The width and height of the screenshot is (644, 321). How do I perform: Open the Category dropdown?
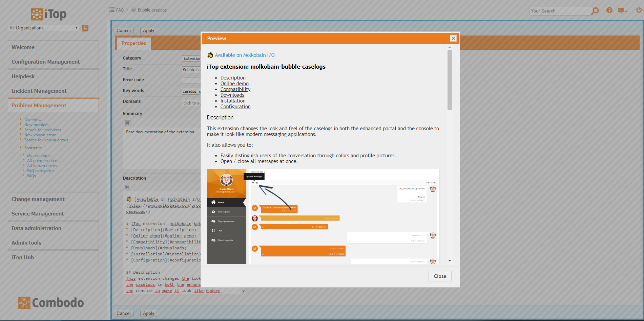pos(191,59)
